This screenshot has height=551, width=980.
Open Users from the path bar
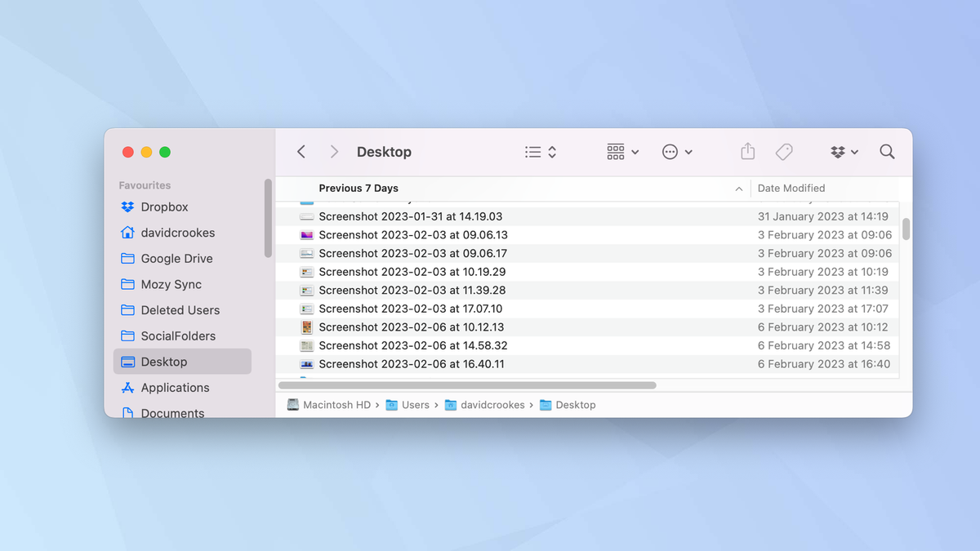click(415, 404)
